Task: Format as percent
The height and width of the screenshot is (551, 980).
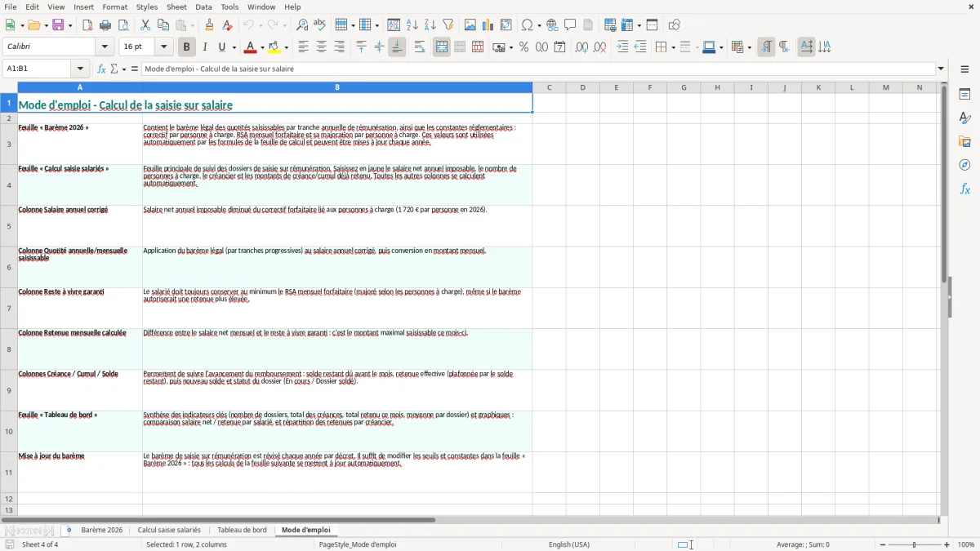Action: coord(523,47)
